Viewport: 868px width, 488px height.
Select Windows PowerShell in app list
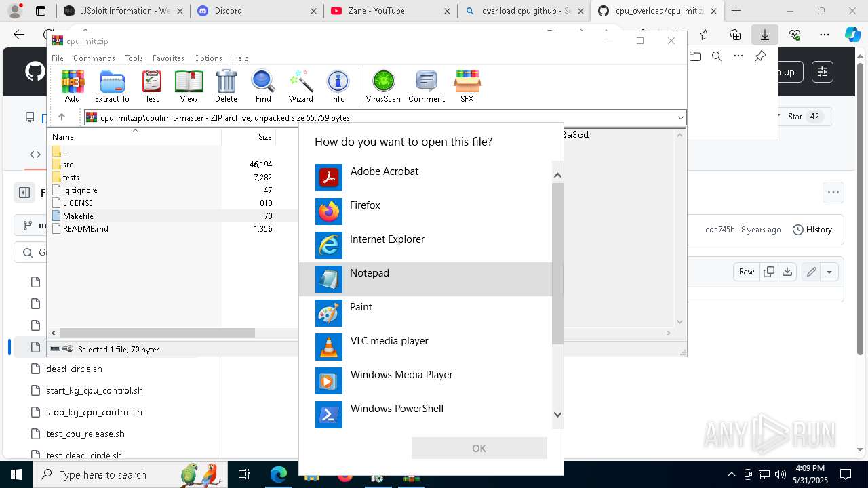pos(426,415)
